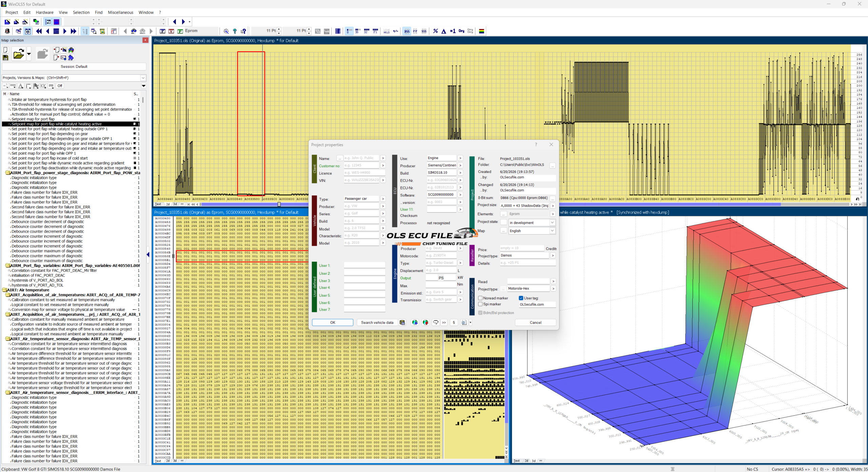Open the Map language English dropdown
This screenshot has height=472, width=868.
pyautogui.click(x=552, y=231)
